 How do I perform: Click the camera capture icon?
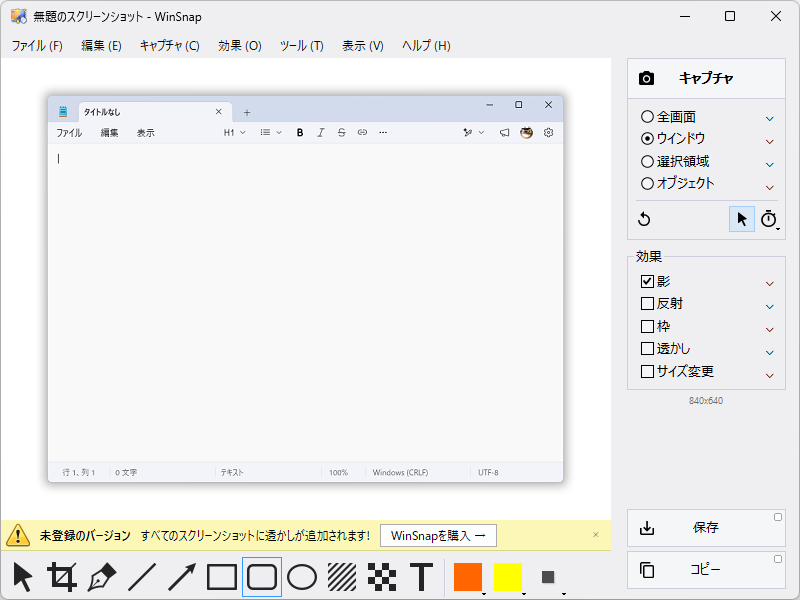pyautogui.click(x=646, y=79)
